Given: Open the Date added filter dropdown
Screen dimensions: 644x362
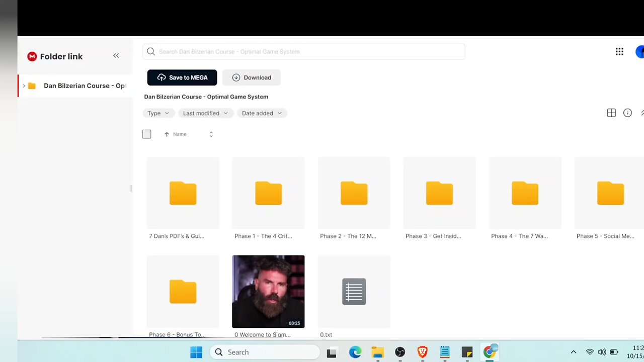Looking at the screenshot, I should 262,113.
